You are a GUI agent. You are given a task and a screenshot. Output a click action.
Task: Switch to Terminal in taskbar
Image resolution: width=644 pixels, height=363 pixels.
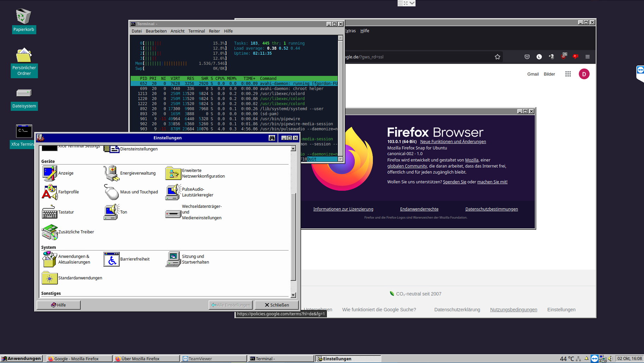[x=281, y=359]
